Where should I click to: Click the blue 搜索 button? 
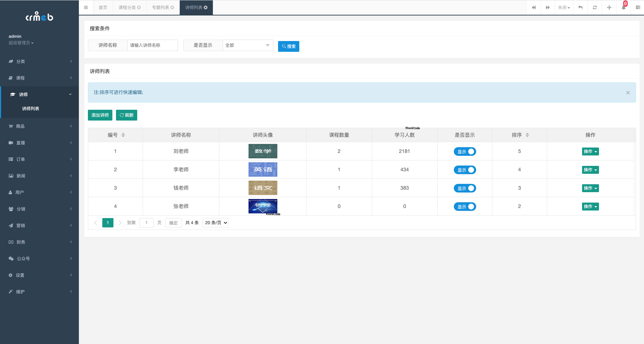(x=289, y=46)
